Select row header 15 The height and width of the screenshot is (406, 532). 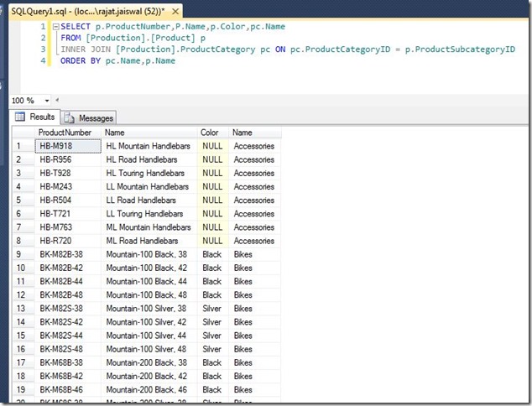pos(23,336)
